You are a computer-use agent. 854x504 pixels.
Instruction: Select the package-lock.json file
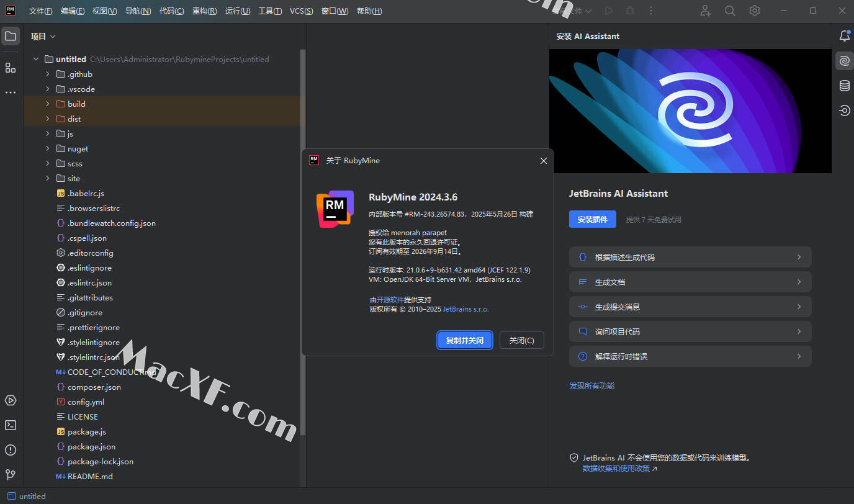94,461
